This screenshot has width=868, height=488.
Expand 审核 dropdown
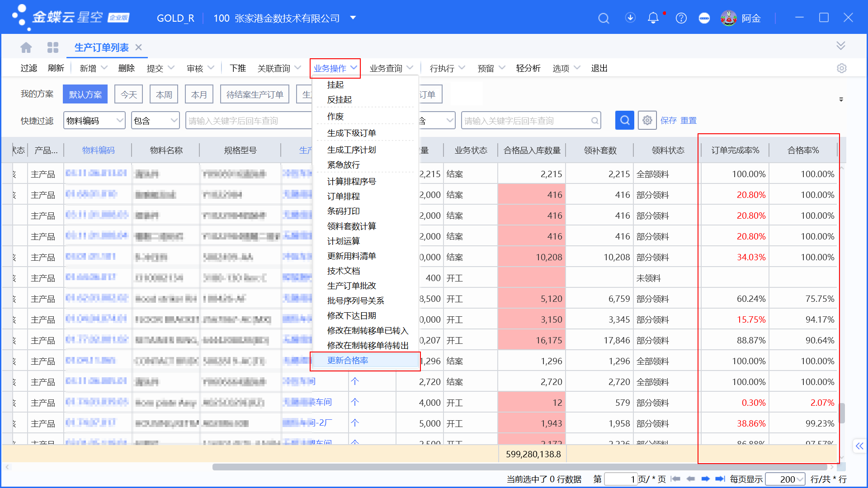coord(211,68)
